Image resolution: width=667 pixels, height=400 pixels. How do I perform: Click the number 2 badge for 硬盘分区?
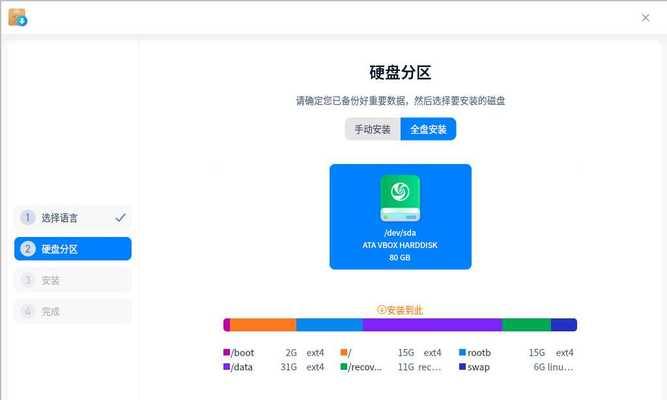[28, 249]
